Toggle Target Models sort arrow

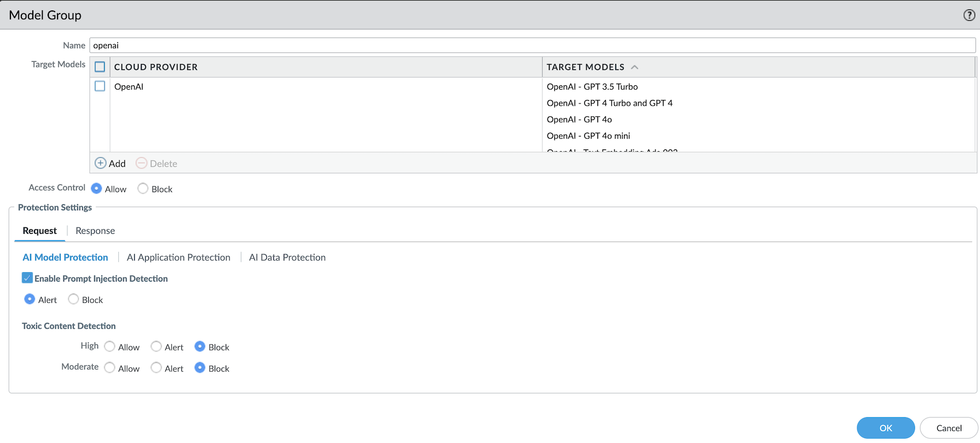635,67
